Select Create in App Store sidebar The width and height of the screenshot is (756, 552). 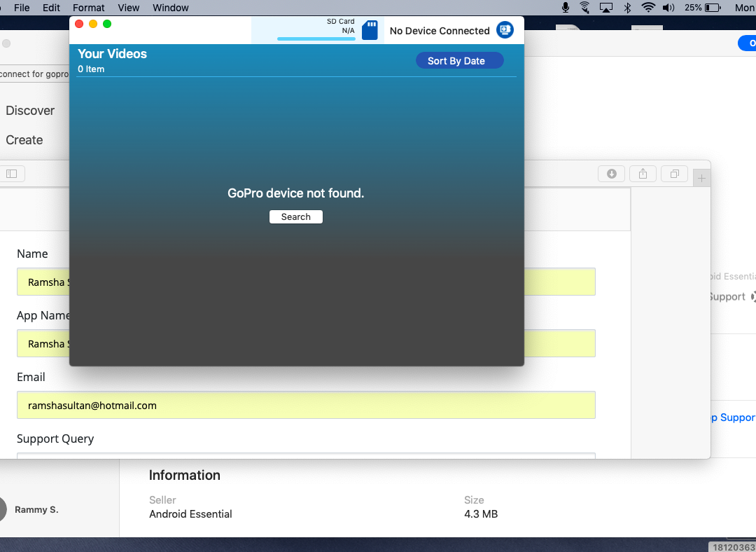pyautogui.click(x=24, y=140)
